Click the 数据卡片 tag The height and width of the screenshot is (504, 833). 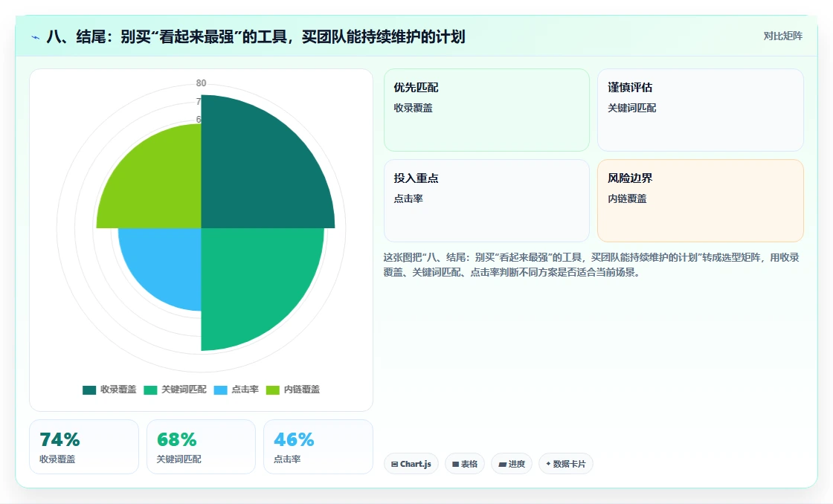point(566,464)
